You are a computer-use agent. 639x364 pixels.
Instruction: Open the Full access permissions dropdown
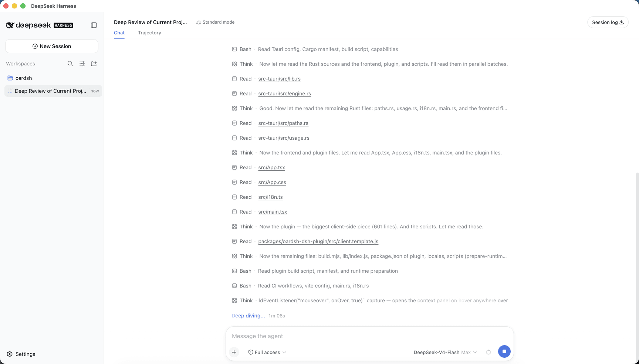pos(267,352)
